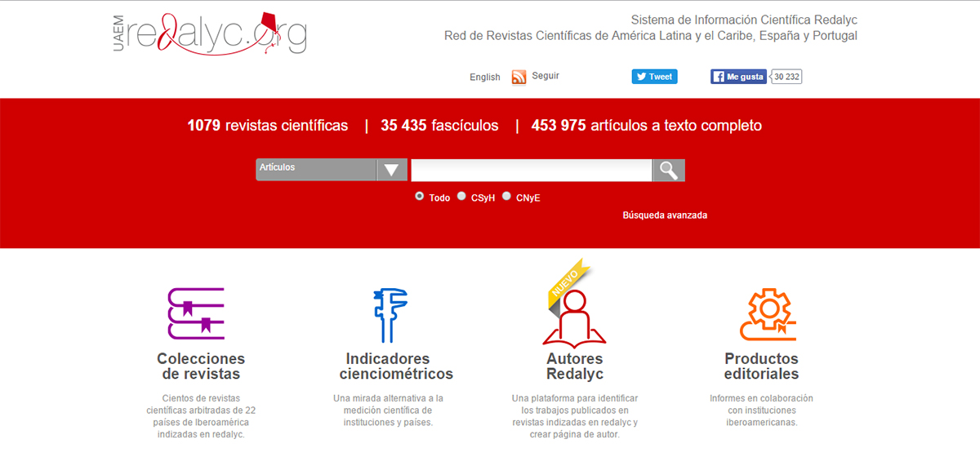This screenshot has width=980, height=466.
Task: Click the magnifying glass search button
Action: pyautogui.click(x=669, y=170)
